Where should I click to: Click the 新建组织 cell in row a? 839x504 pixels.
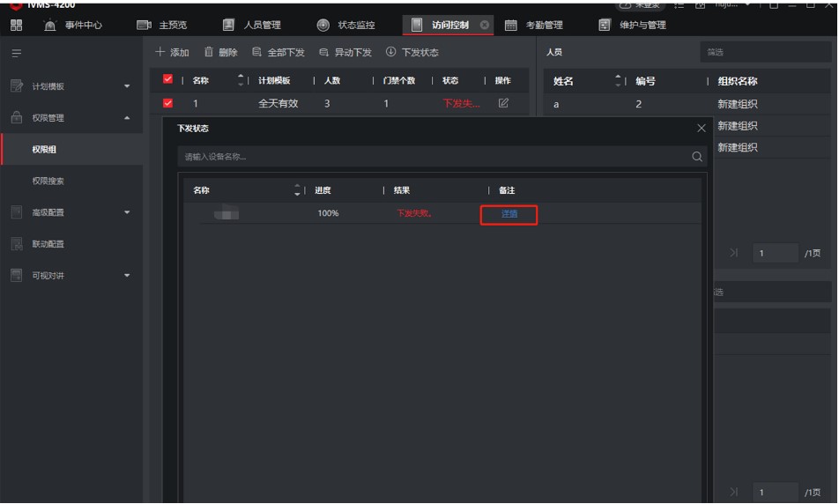pos(738,104)
